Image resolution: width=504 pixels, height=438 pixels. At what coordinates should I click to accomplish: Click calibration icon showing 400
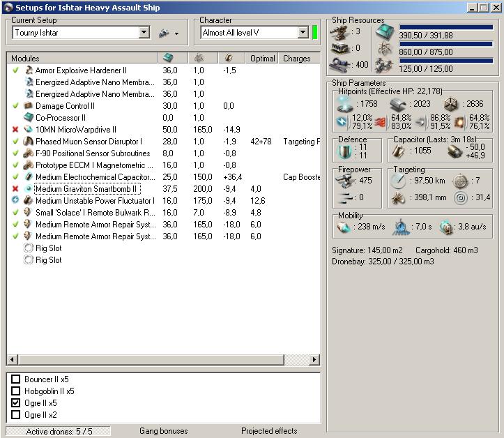coord(339,64)
